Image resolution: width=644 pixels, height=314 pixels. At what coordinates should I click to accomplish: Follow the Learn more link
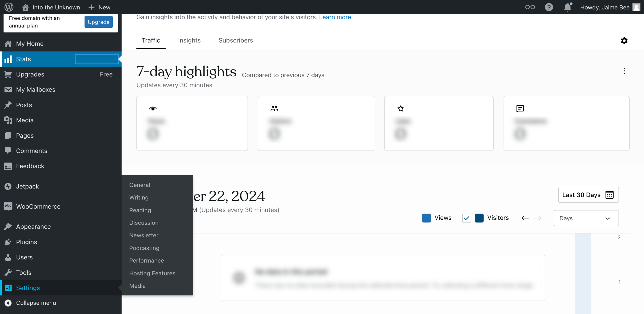(x=335, y=17)
